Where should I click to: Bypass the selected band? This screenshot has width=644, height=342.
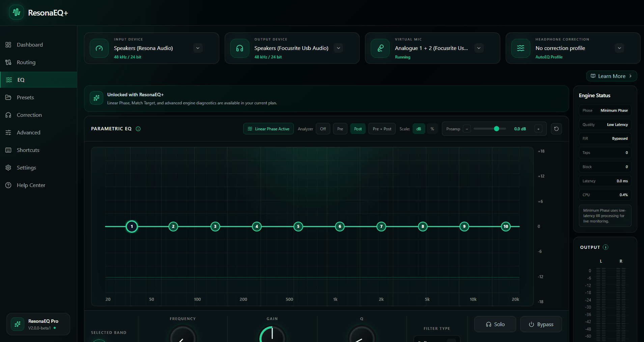point(541,324)
